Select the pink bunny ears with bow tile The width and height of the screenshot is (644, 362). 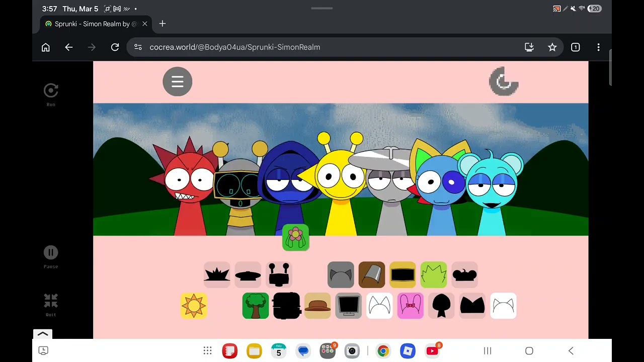(x=410, y=306)
